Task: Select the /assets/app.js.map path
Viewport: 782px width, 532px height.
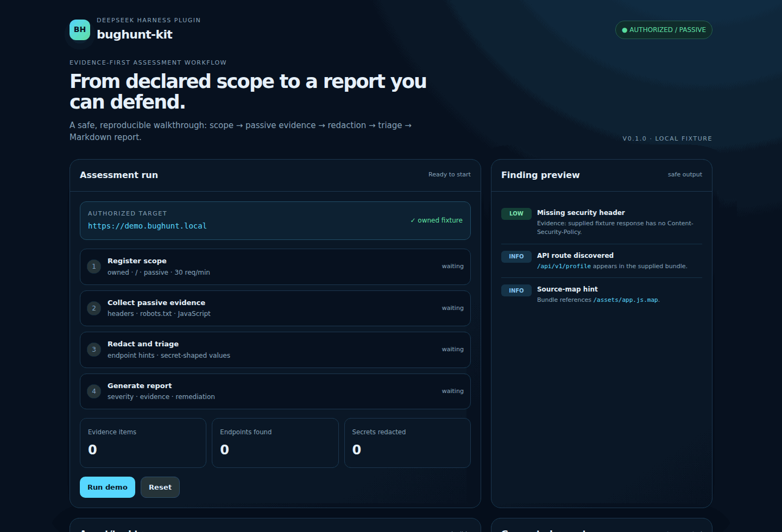Action: click(626, 300)
